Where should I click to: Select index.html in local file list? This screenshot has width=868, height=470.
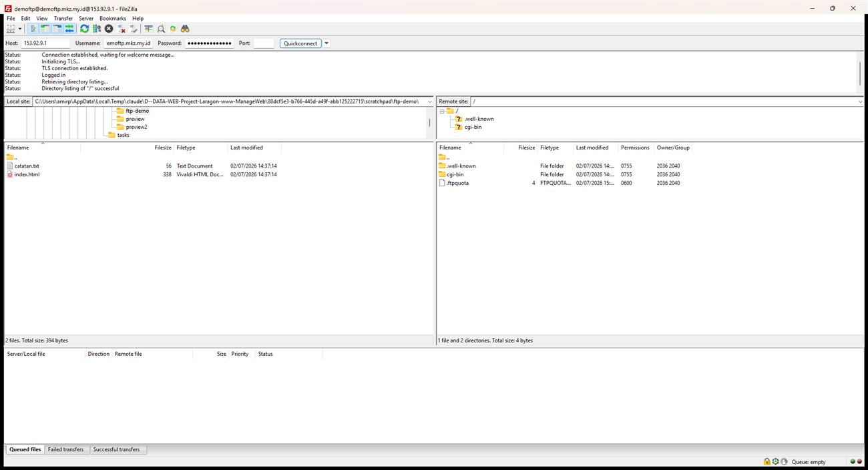[x=27, y=174]
